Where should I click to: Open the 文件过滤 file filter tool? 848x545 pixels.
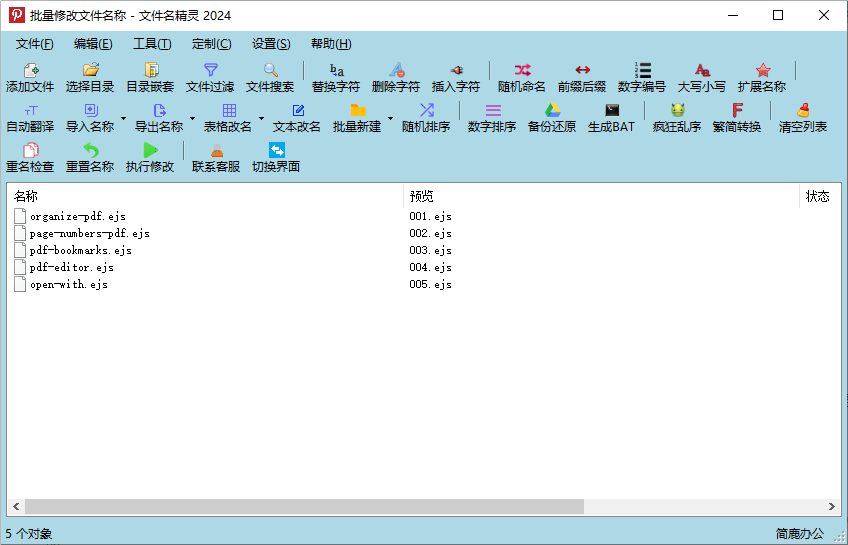[x=210, y=77]
